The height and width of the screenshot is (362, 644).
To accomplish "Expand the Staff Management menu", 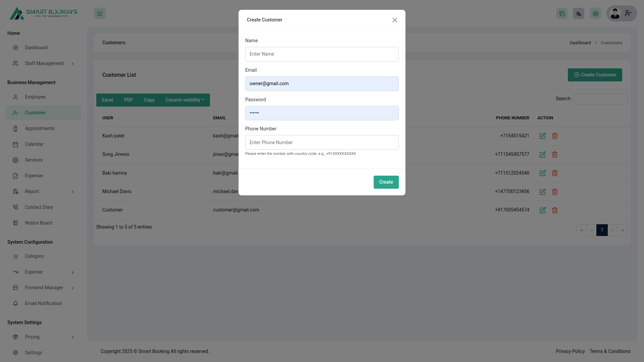I will point(44,63).
